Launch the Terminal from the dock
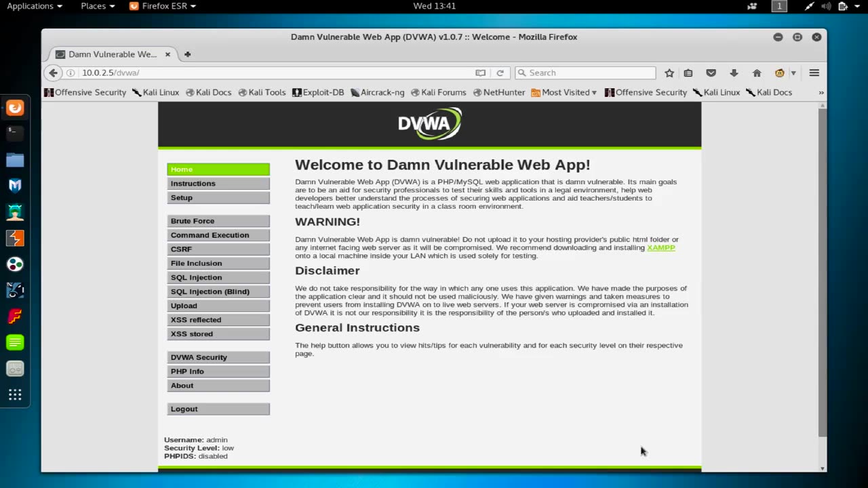Image resolution: width=868 pixels, height=488 pixels. 15,134
